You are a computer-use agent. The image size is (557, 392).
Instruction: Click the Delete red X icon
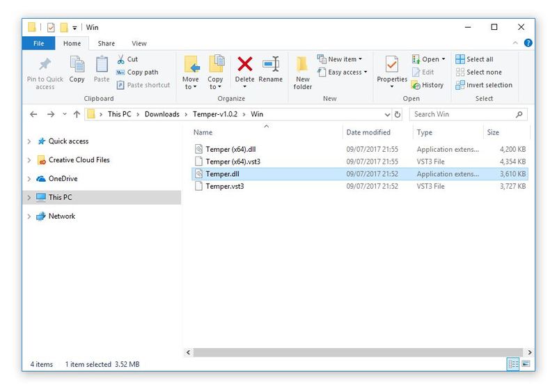click(244, 65)
